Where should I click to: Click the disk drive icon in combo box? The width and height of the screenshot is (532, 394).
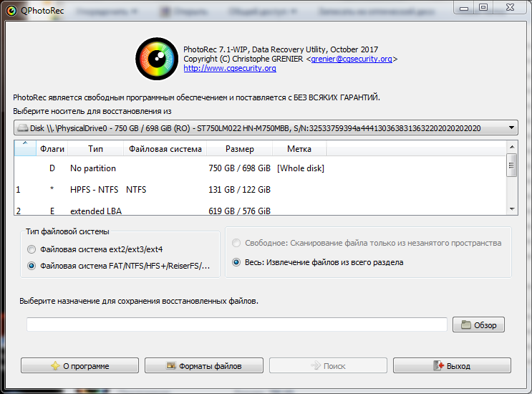[x=23, y=128]
